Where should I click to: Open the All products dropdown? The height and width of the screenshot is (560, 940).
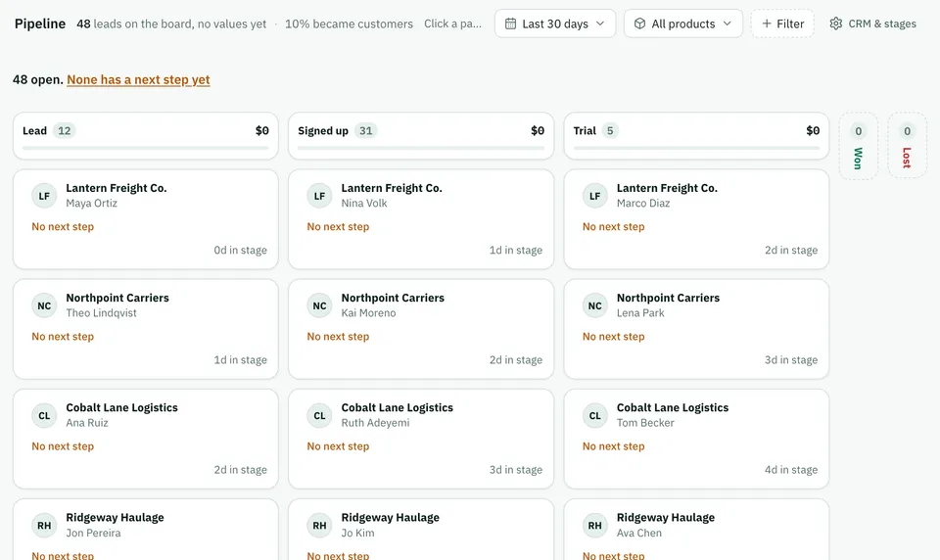pos(683,23)
